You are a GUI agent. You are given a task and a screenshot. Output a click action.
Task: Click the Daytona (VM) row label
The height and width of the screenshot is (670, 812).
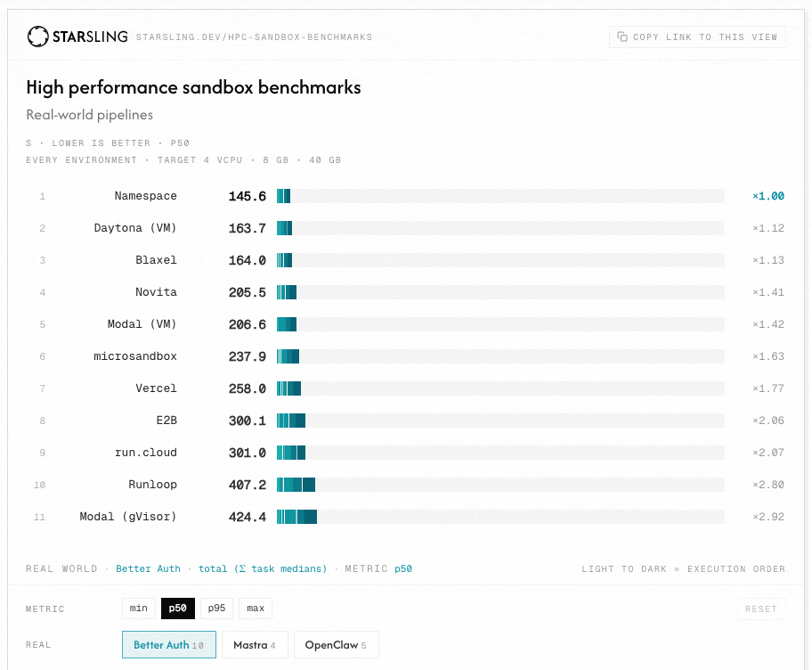click(135, 228)
